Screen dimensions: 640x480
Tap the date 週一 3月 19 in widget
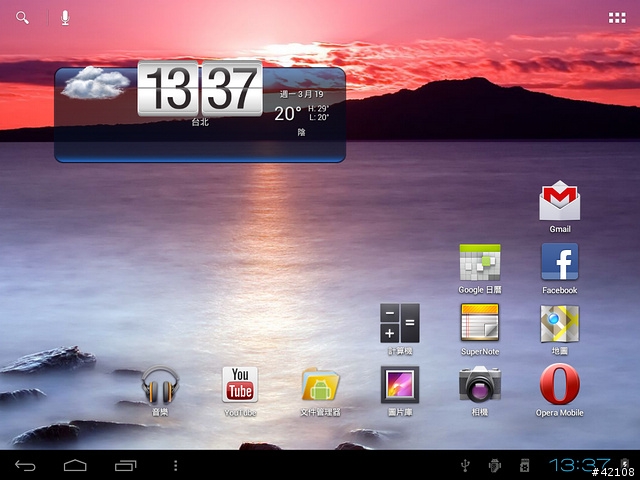302,94
